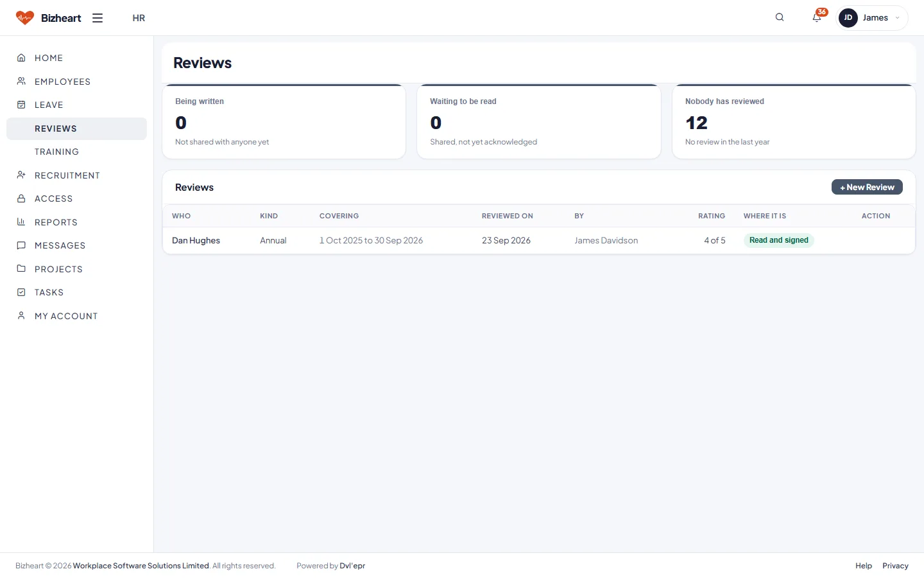Image resolution: width=924 pixels, height=578 pixels.
Task: Click the COVERING column header
Action: pyautogui.click(x=339, y=216)
